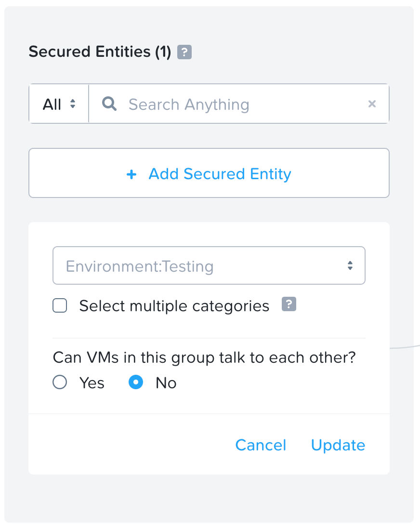Expand the category selector below Add Secured Entity
This screenshot has width=420, height=527.
209,265
